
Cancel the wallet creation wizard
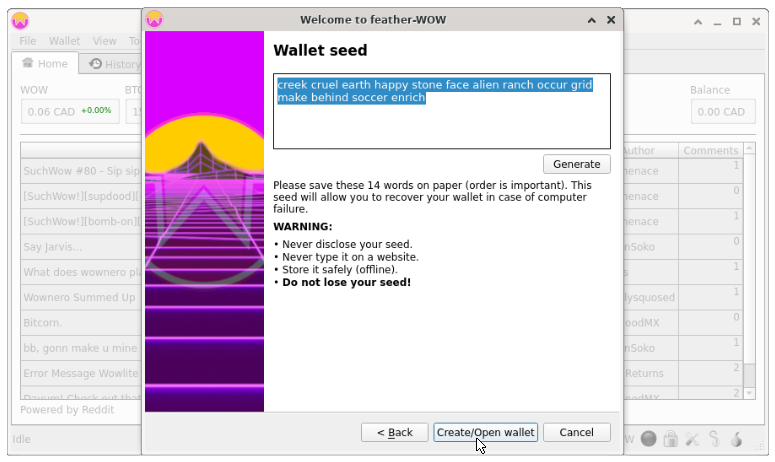tap(576, 432)
